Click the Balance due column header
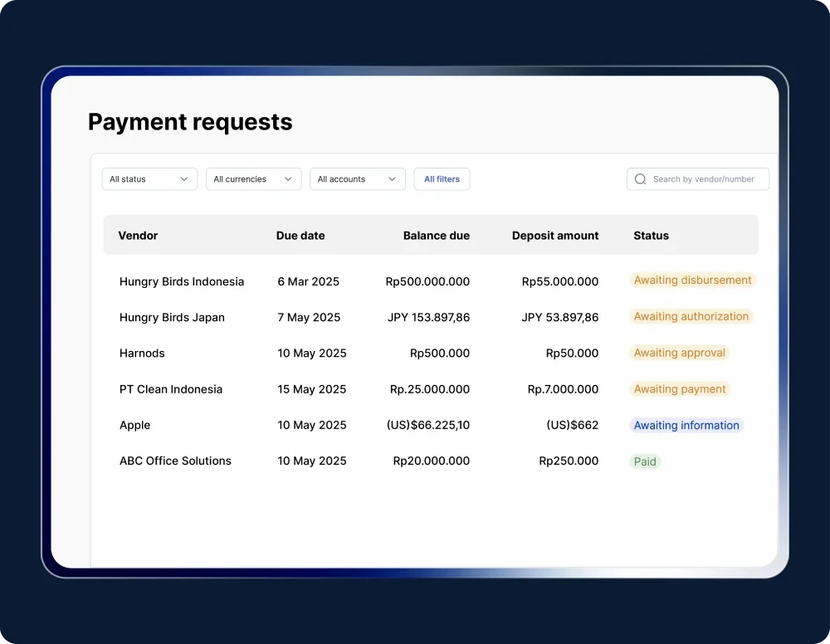The width and height of the screenshot is (830, 644). (436, 236)
